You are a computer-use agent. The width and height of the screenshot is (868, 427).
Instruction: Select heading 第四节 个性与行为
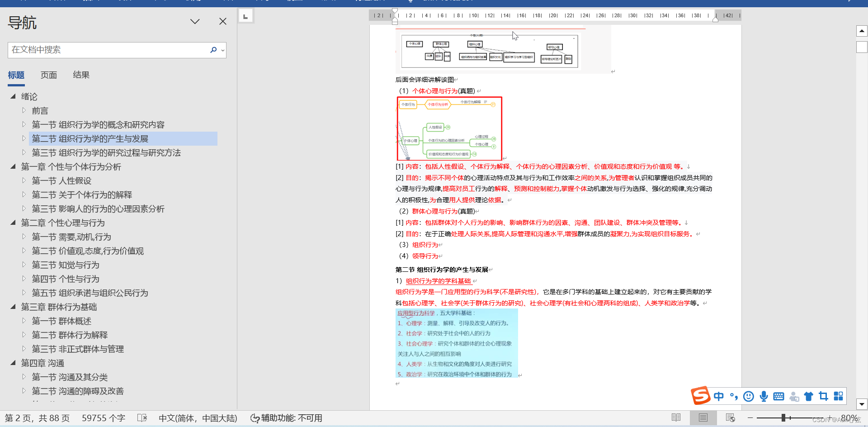tap(66, 279)
